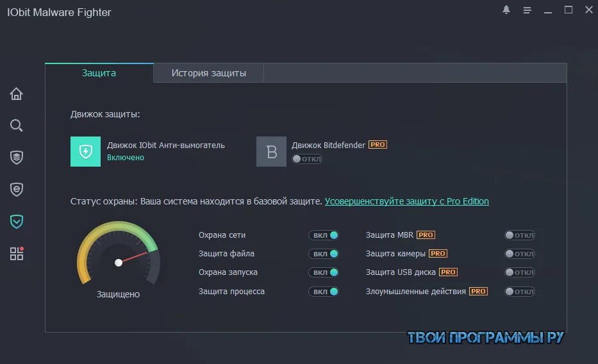Maximize the IObit Malware Fighter window

tap(569, 10)
